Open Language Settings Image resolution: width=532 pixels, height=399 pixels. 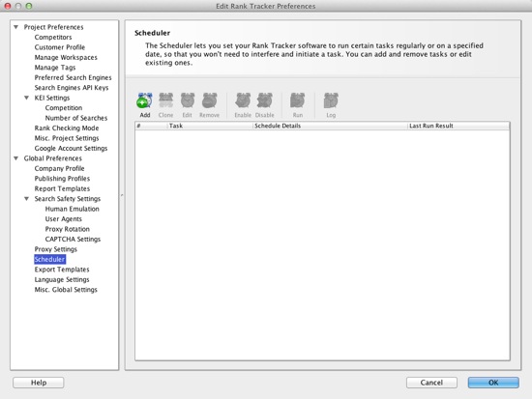tap(62, 279)
